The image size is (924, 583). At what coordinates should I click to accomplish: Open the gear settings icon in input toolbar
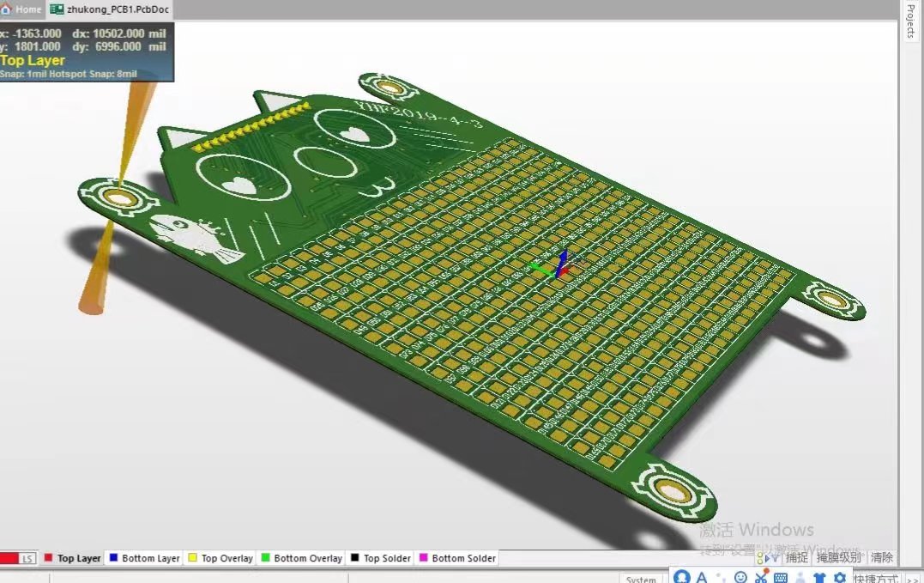point(840,578)
